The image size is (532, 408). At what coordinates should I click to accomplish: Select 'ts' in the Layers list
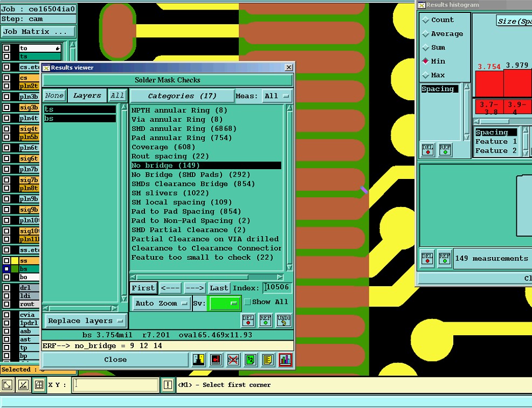pyautogui.click(x=80, y=109)
